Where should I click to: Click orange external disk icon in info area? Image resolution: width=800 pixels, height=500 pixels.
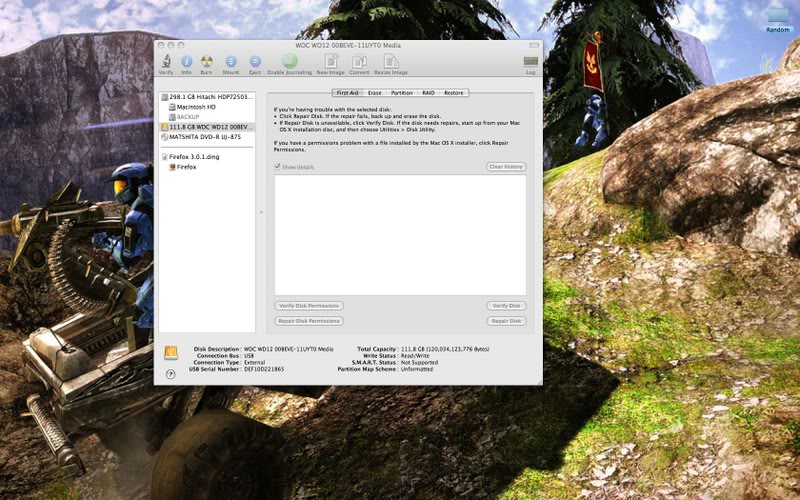pos(171,353)
